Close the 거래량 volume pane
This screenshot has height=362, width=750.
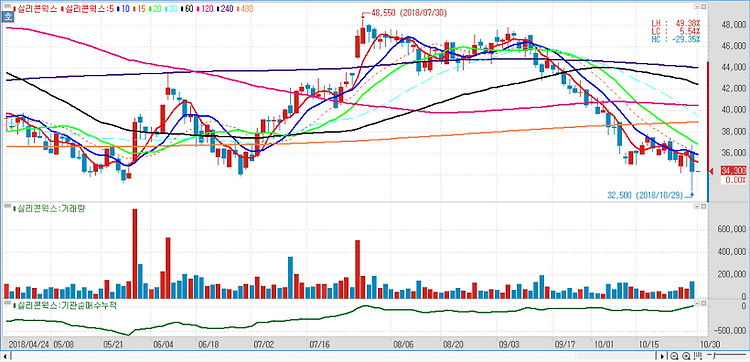704,206
